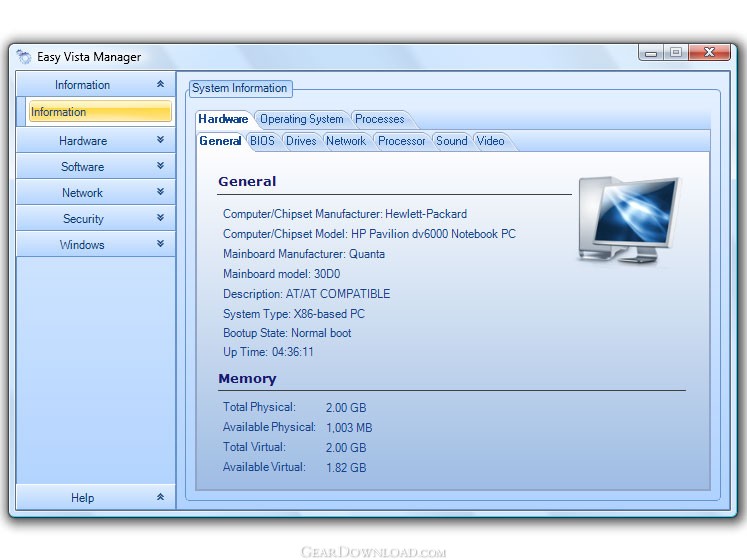Click the Network sidebar header label
This screenshot has width=747, height=560.
point(82,193)
